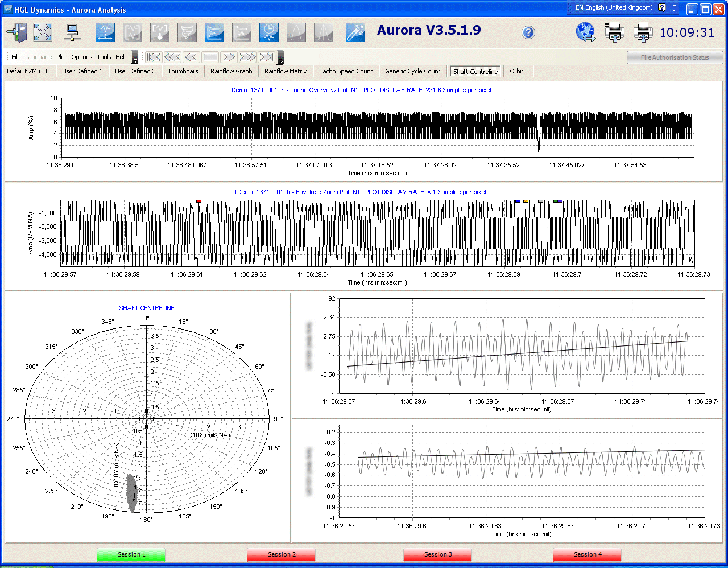Click the exit door icon

click(x=16, y=32)
